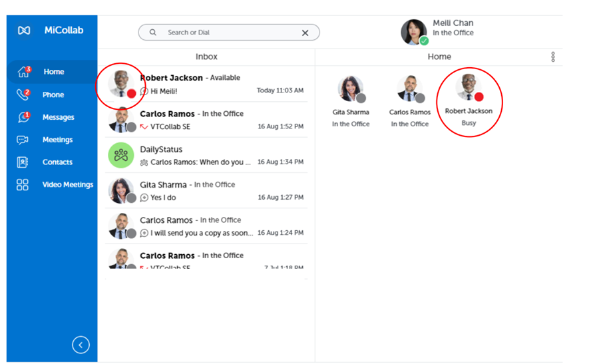The width and height of the screenshot is (607, 364).
Task: Click Carlos Ramos avatar in the 1:52 PM entry
Action: click(x=120, y=120)
